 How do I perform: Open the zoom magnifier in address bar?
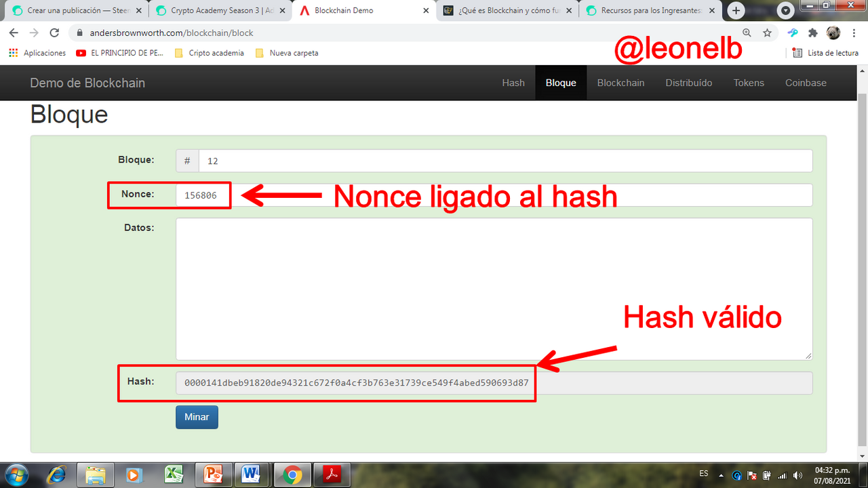point(747,33)
